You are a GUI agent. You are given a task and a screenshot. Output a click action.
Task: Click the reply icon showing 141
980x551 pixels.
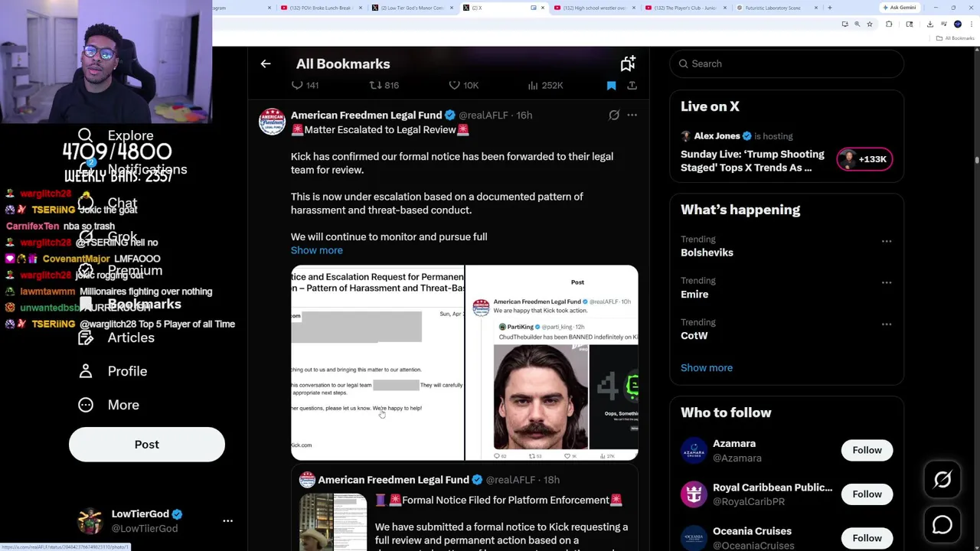(297, 85)
